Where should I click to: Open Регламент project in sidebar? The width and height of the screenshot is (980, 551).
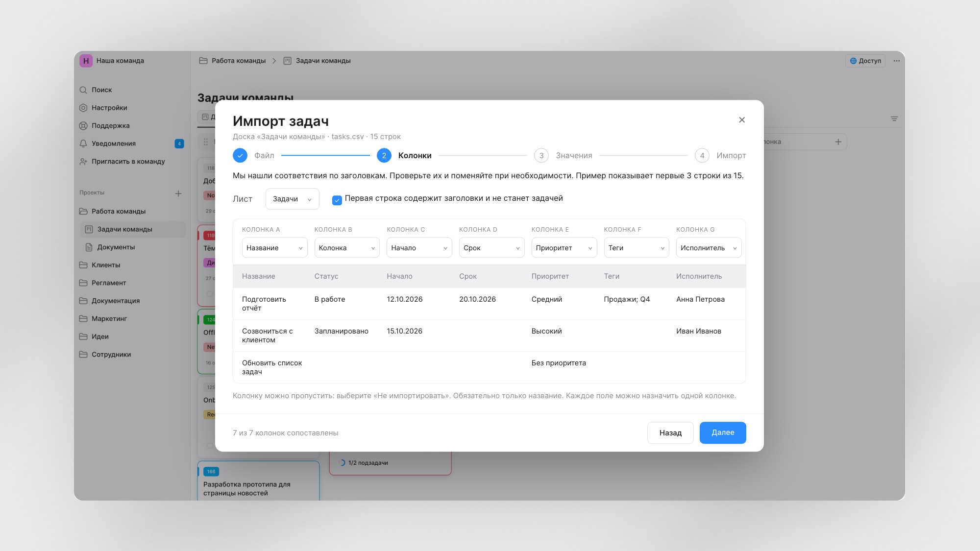109,283
